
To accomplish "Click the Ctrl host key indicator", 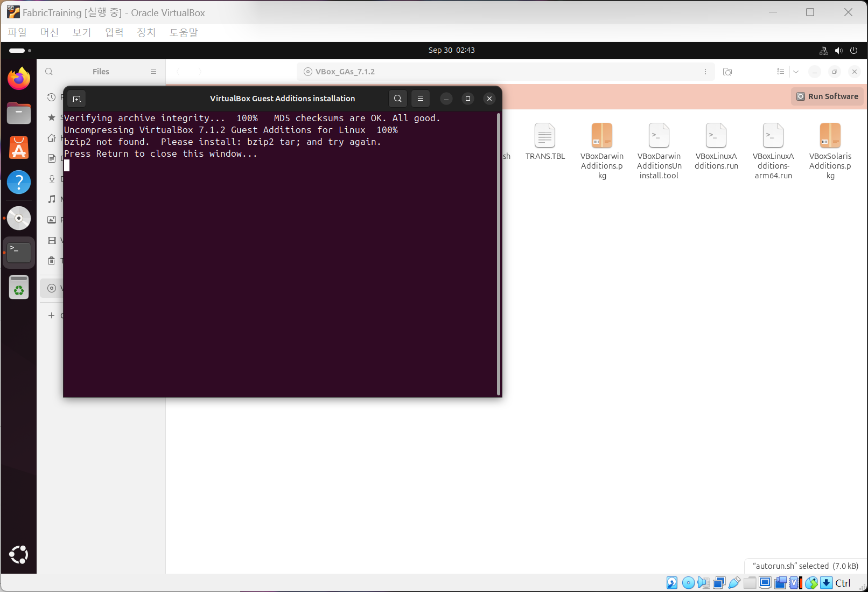I will click(x=843, y=583).
